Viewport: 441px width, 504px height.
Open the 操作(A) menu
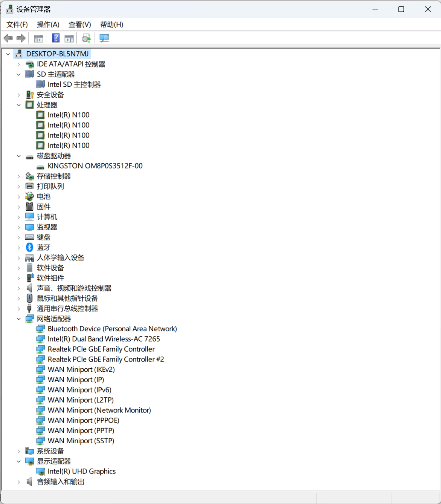(x=48, y=25)
